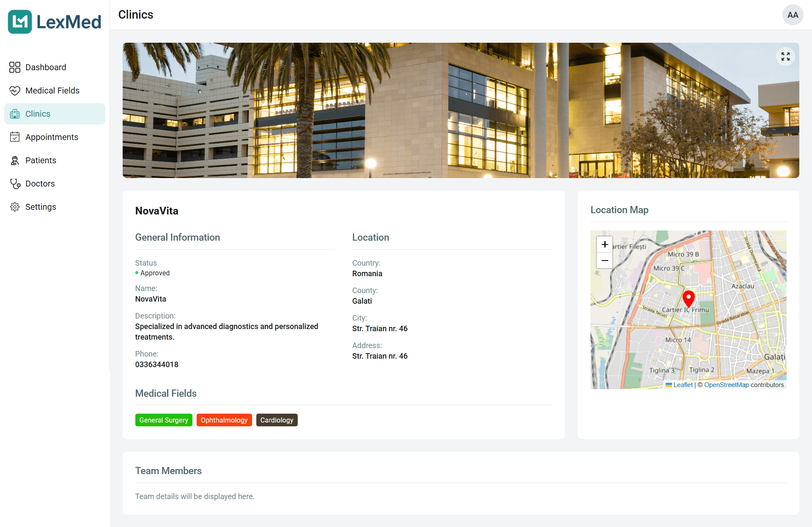Screen dimensions: 812x527
Task: Open the OpenStreetMap link
Action: (726, 385)
